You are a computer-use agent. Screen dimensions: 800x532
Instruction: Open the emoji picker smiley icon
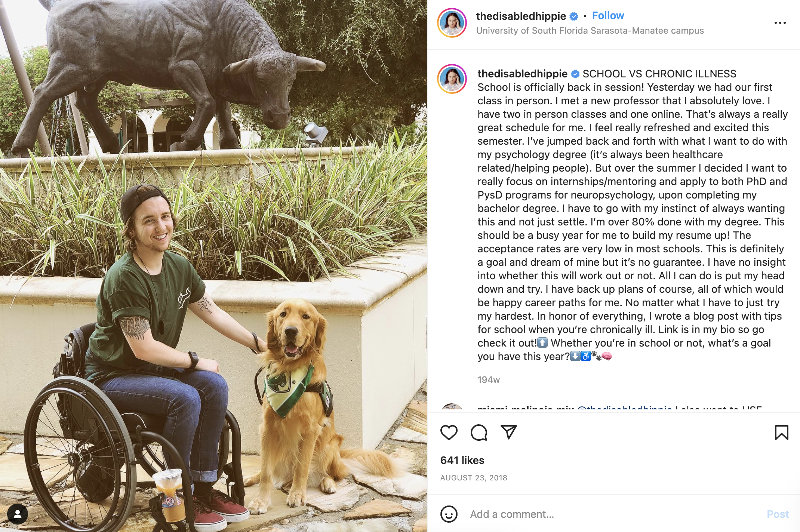[449, 514]
